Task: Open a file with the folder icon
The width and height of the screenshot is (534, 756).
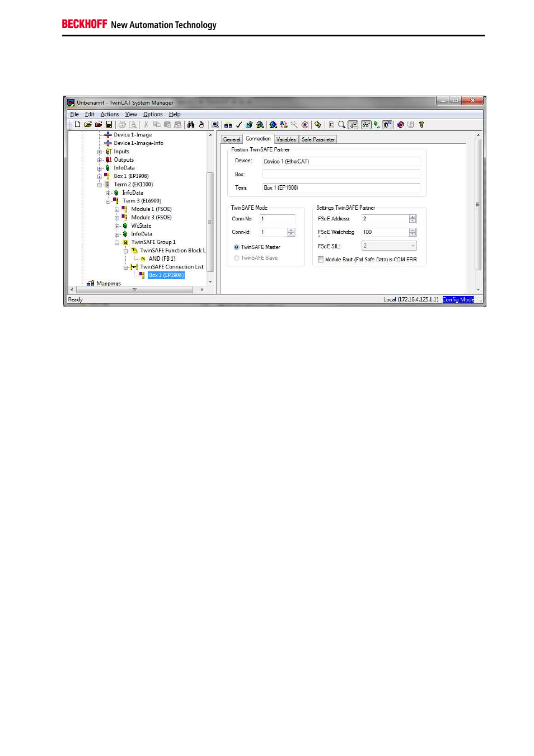Action: [88, 125]
